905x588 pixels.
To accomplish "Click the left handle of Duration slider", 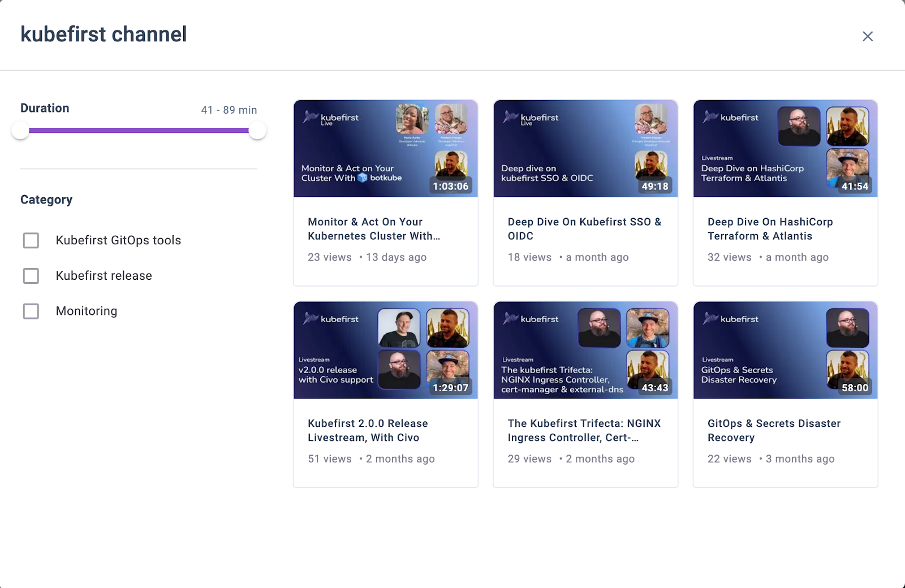I will (x=20, y=131).
